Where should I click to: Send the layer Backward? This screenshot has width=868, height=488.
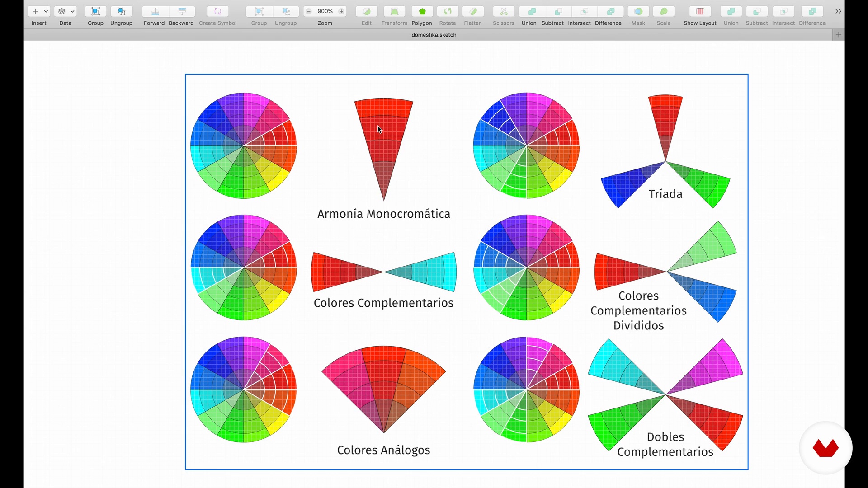point(182,11)
